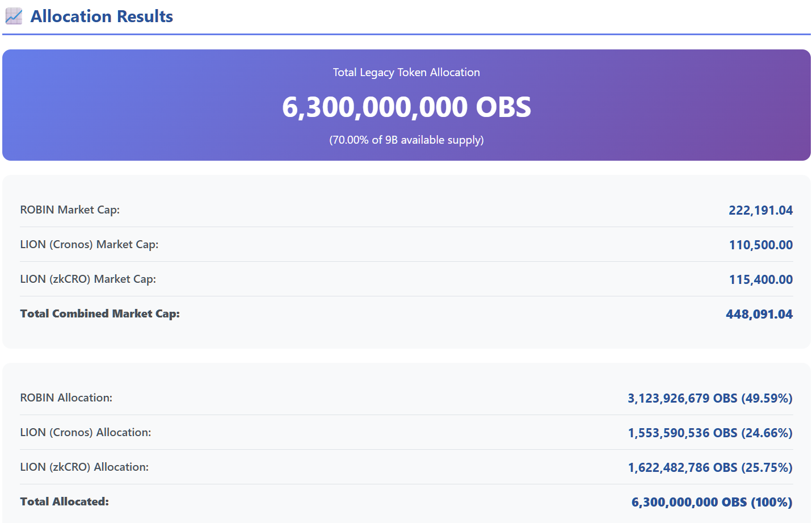
Task: Select the LION (Cronos) Market Cap label
Action: (89, 244)
